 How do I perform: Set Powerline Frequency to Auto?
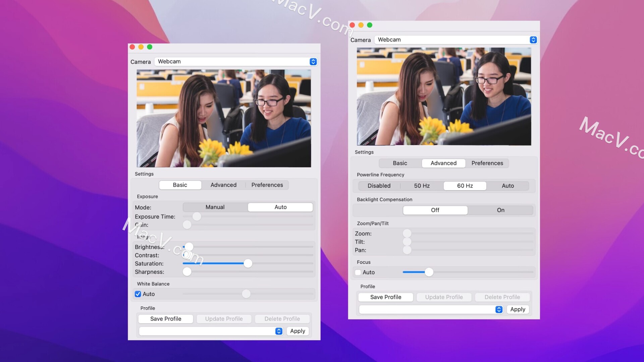[507, 185]
